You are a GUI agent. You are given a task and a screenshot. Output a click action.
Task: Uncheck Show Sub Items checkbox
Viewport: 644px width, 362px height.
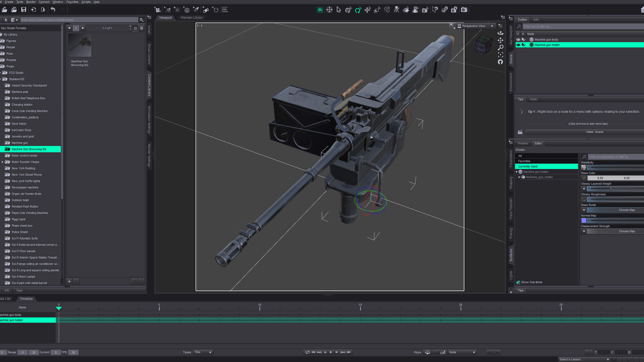[x=518, y=282]
